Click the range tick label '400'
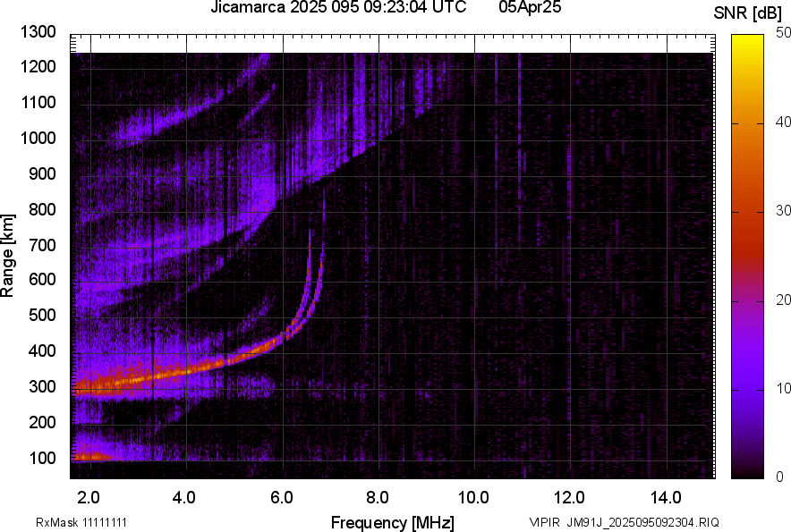This screenshot has height=532, width=791. point(42,351)
